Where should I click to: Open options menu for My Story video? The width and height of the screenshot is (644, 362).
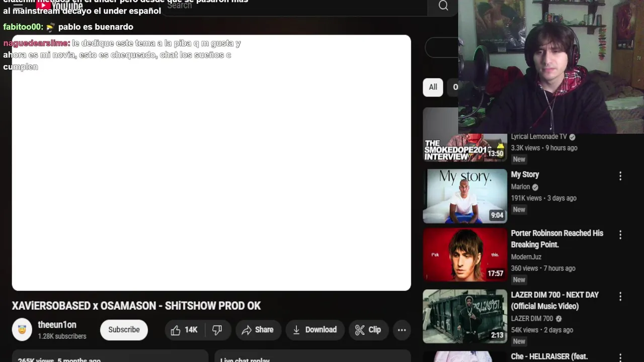(620, 176)
